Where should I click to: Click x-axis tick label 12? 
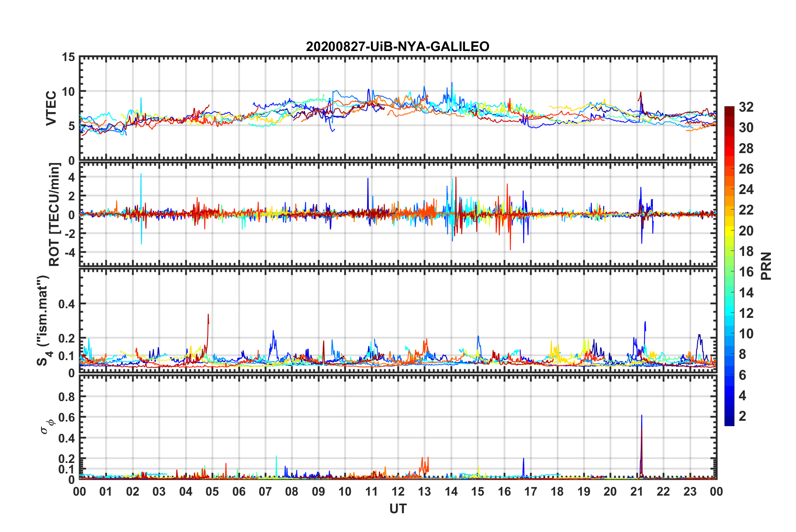click(398, 491)
